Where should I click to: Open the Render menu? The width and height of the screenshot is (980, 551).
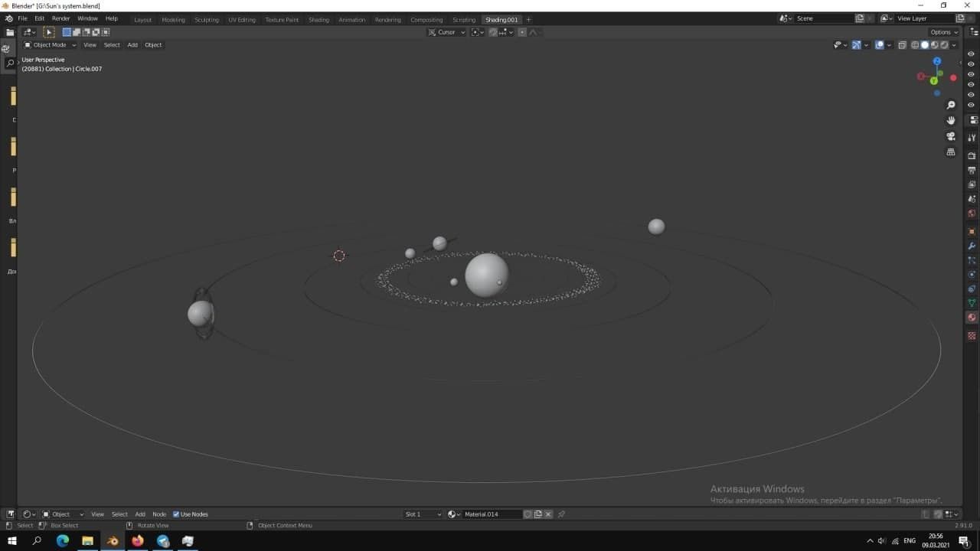pyautogui.click(x=60, y=18)
